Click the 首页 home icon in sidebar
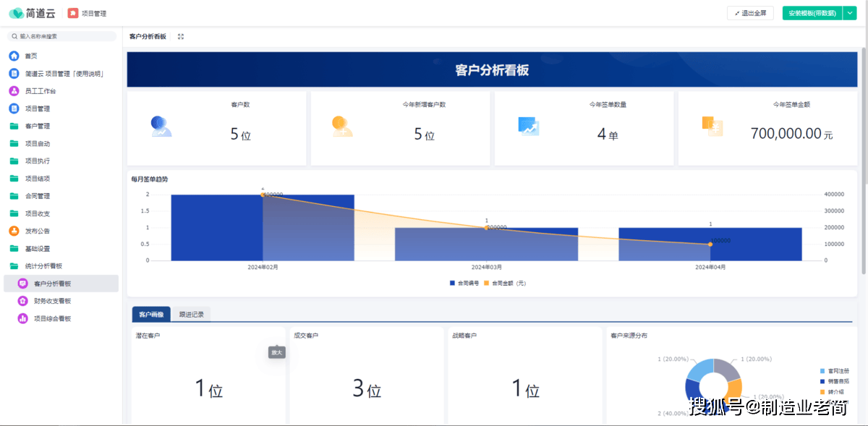This screenshot has height=426, width=868. pos(14,56)
